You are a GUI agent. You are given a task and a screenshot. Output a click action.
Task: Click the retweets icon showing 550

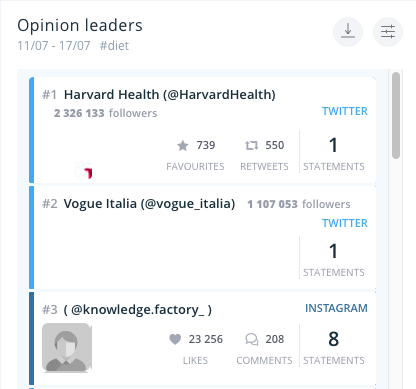click(x=252, y=145)
